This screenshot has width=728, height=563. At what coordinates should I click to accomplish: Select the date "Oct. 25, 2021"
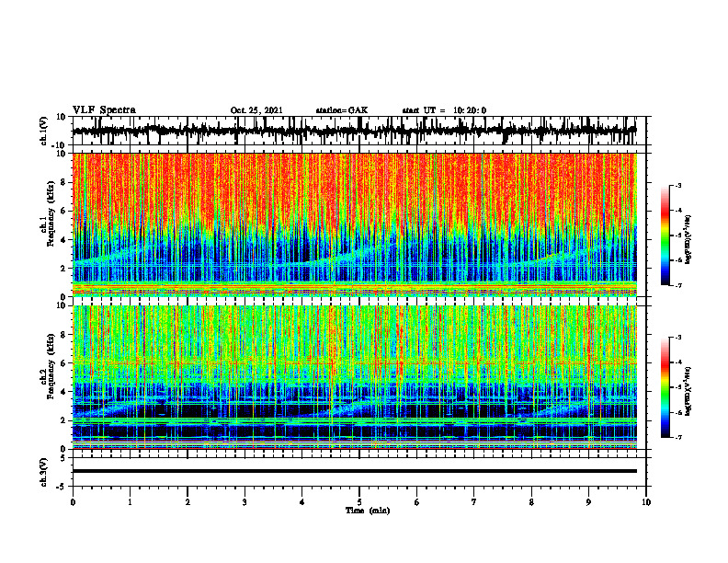256,110
